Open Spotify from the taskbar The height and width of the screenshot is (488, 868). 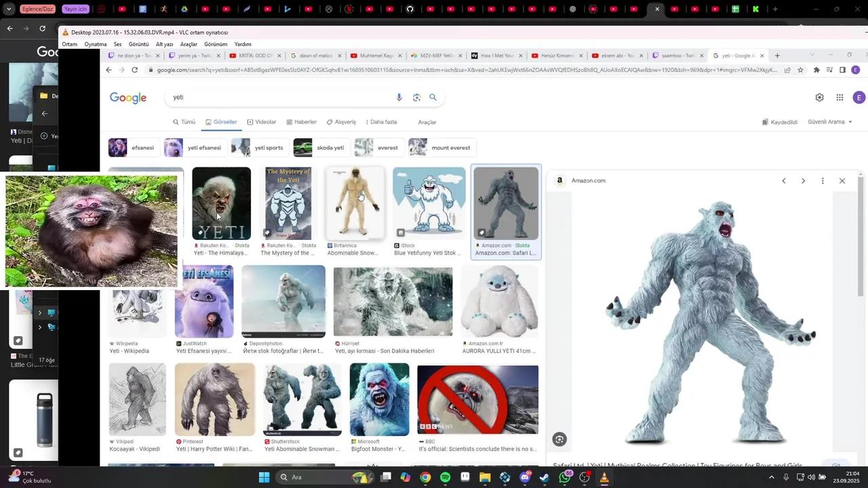445,477
